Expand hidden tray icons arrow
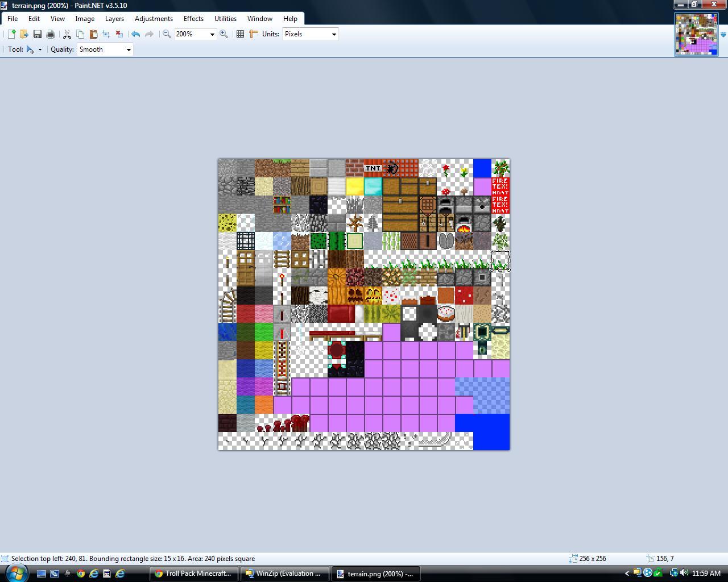This screenshot has width=728, height=582. 627,573
